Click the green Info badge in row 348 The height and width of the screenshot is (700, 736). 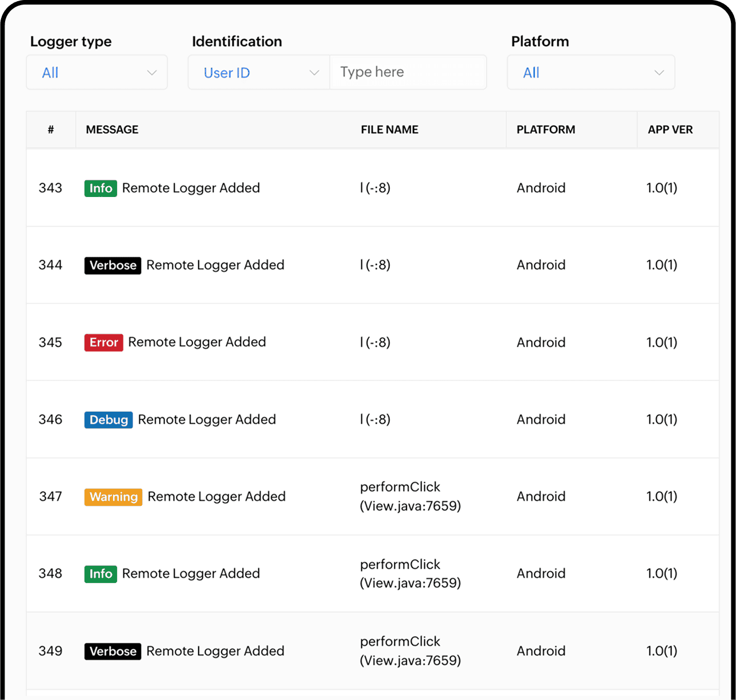[x=100, y=574]
